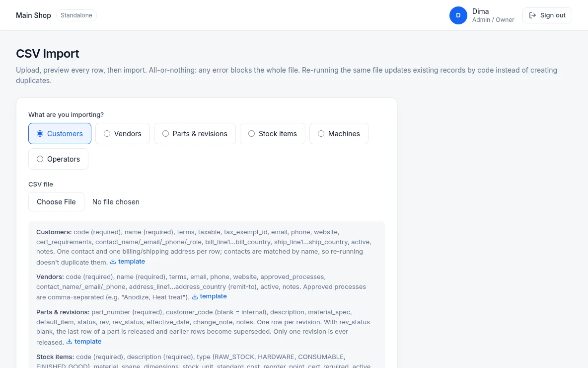Screen dimensions: 588x368
Task: Click the "CSV file" label
Action: click(41, 184)
